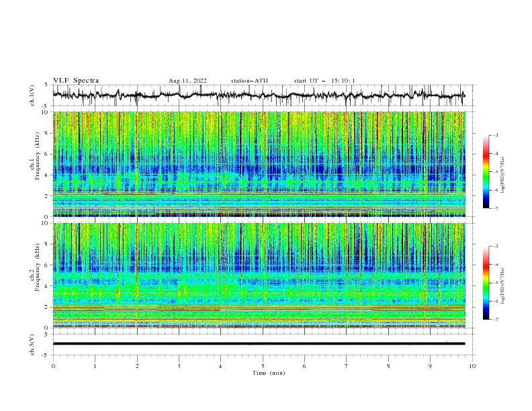Click time axis tick label "2"
Screen dimensions: 532x411
point(137,366)
